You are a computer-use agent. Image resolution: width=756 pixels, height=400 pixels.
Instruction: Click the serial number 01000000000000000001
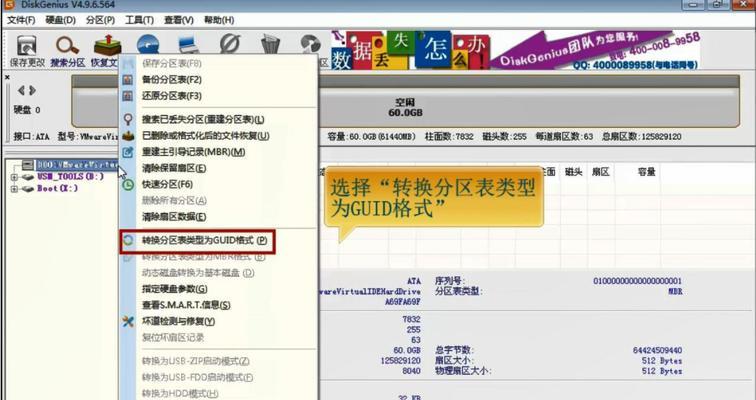637,281
